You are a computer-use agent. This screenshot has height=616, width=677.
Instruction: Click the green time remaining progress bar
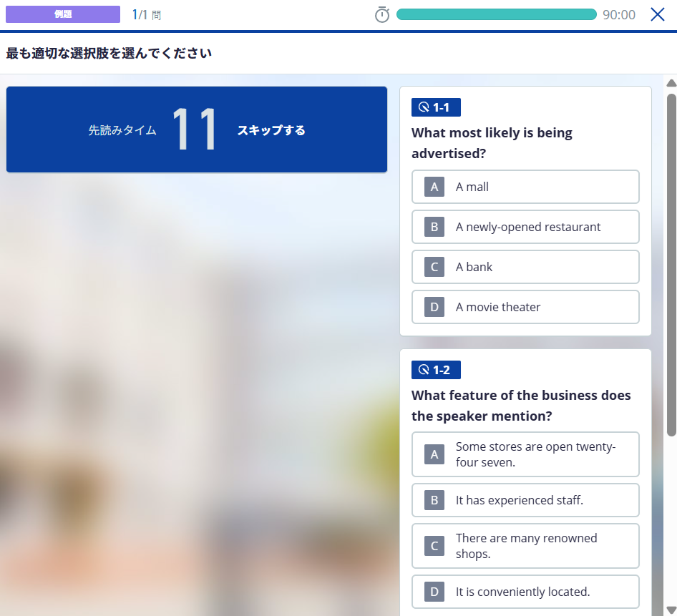[x=496, y=15]
